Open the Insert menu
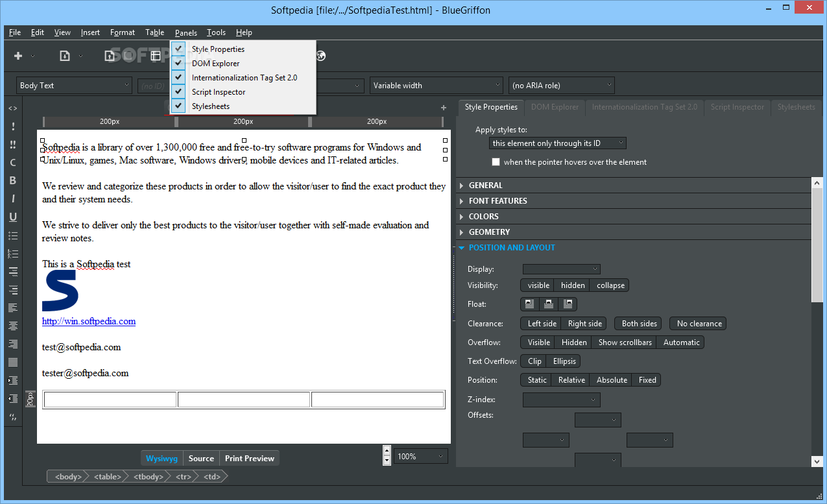 point(91,32)
